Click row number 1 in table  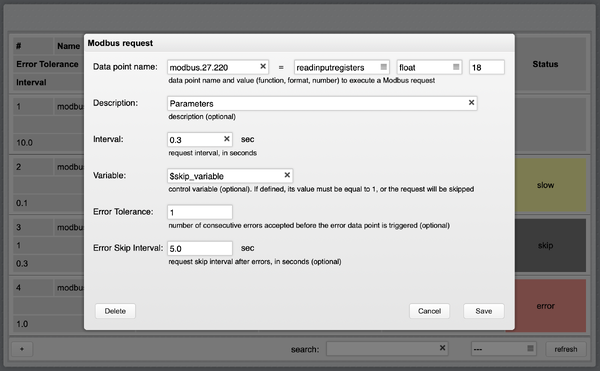[18, 106]
